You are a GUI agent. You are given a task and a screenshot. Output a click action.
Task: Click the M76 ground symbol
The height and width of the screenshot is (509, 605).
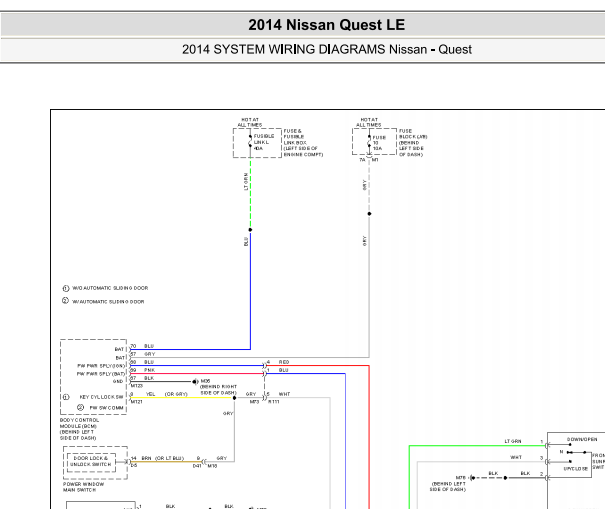(472, 478)
